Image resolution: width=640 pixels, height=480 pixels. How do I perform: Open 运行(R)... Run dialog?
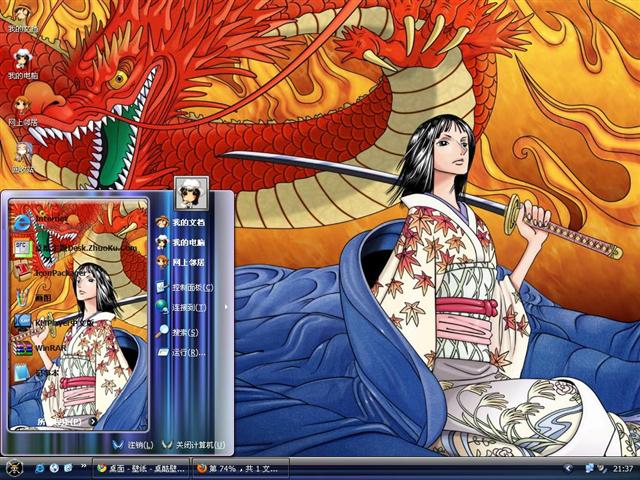[181, 352]
